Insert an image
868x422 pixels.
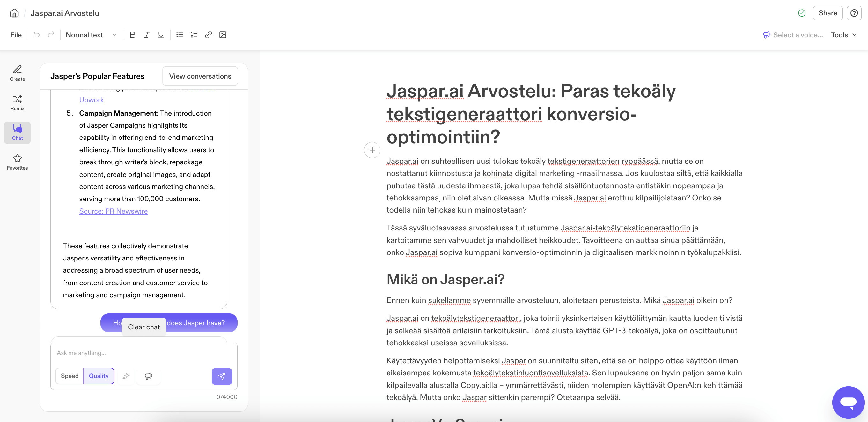click(x=223, y=35)
